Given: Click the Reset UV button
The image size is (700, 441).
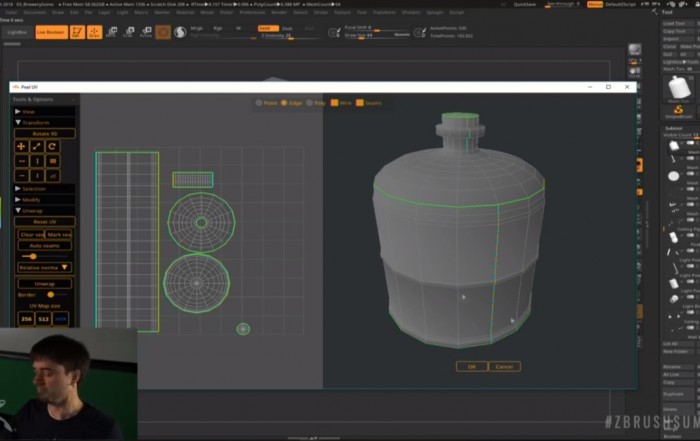Looking at the screenshot, I should [x=45, y=221].
